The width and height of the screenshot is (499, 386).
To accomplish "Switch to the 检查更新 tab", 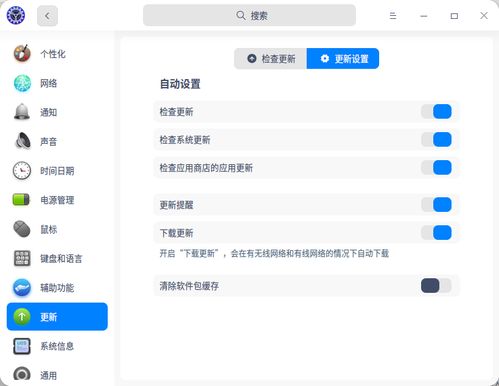I will coord(270,59).
